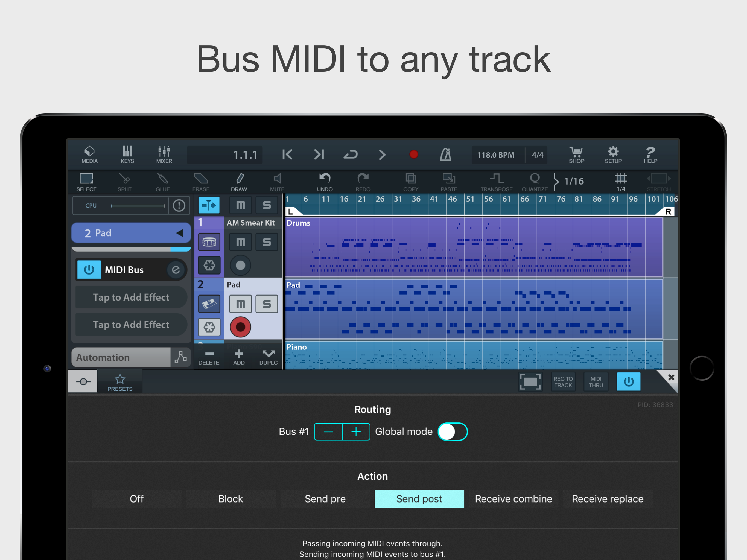
Task: Click the Drums track drum instrument icon
Action: point(209,242)
